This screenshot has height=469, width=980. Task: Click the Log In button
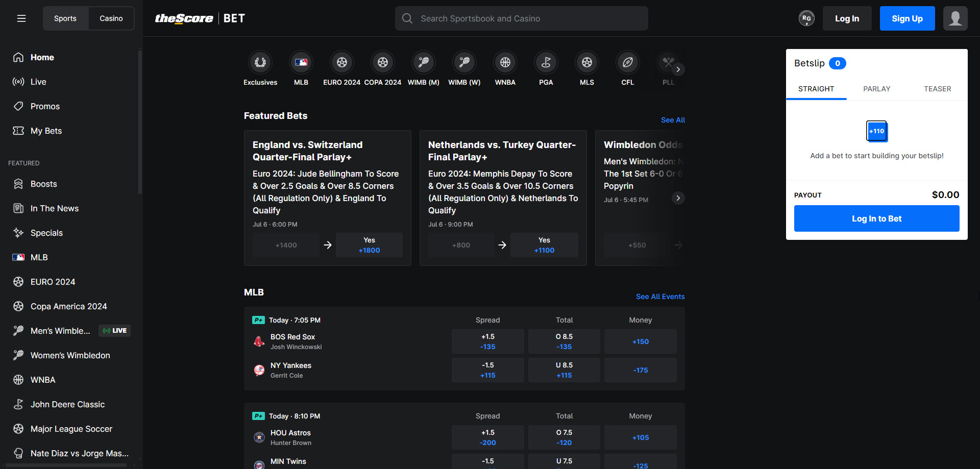(x=847, y=18)
